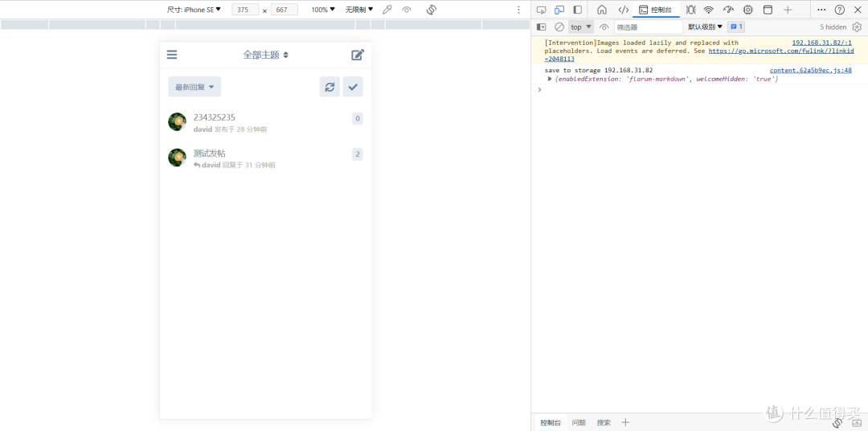868x431 pixels.
Task: Start a new discussion with the compose icon
Action: click(x=358, y=55)
